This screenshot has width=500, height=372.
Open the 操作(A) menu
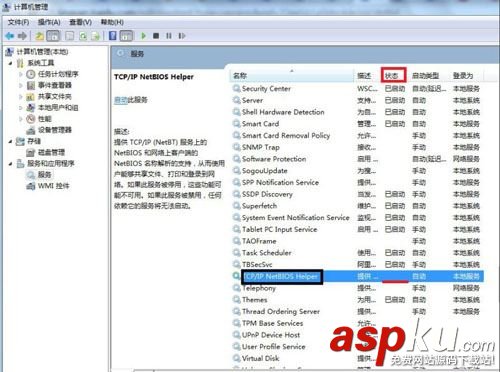point(49,22)
